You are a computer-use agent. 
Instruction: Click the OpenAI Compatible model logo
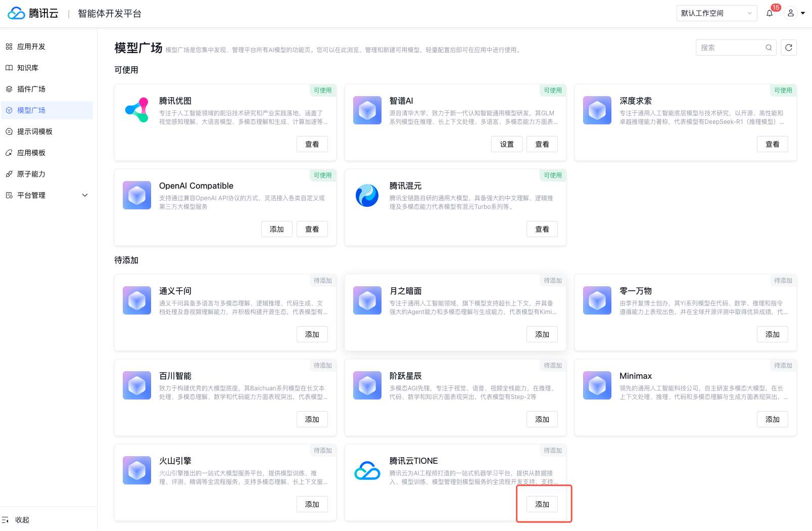[x=137, y=195]
